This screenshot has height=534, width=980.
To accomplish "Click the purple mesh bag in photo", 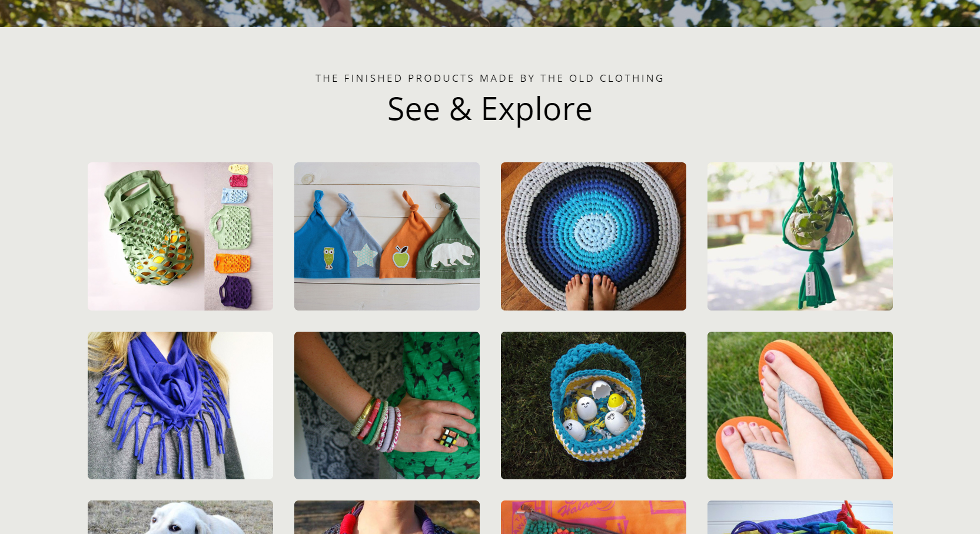I will (x=236, y=292).
